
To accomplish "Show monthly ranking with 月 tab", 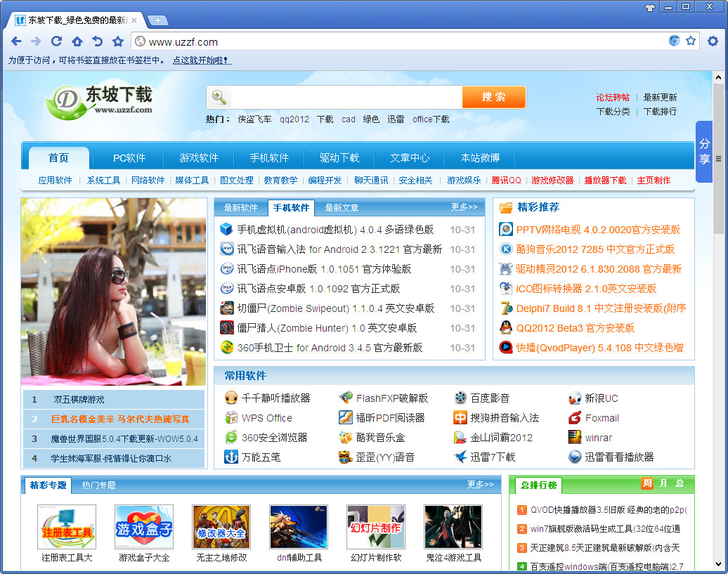I will (x=663, y=483).
